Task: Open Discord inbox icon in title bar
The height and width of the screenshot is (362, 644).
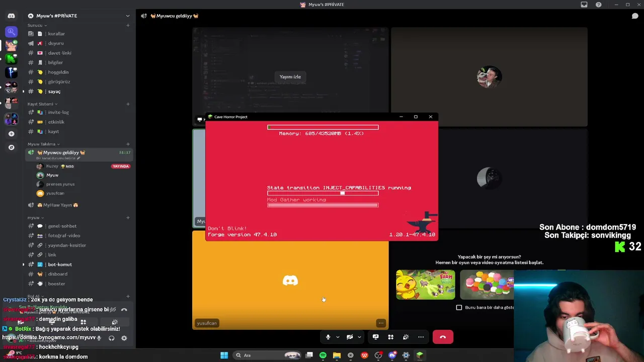Action: tap(584, 5)
